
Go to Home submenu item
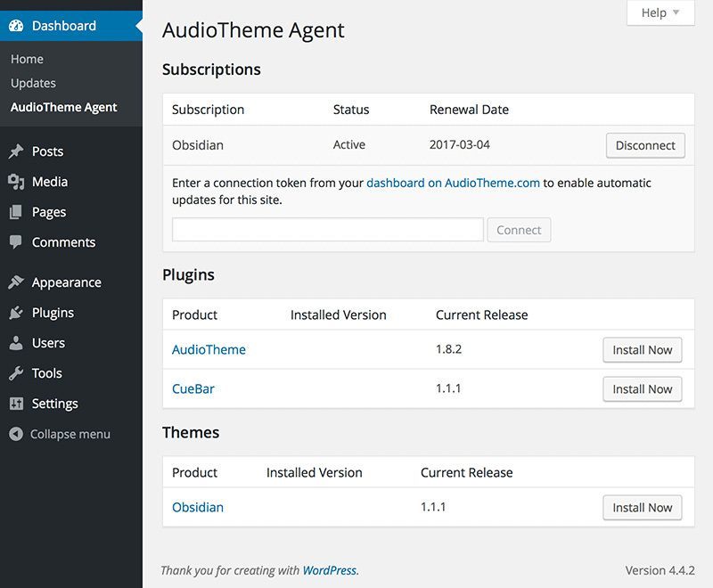pos(28,59)
